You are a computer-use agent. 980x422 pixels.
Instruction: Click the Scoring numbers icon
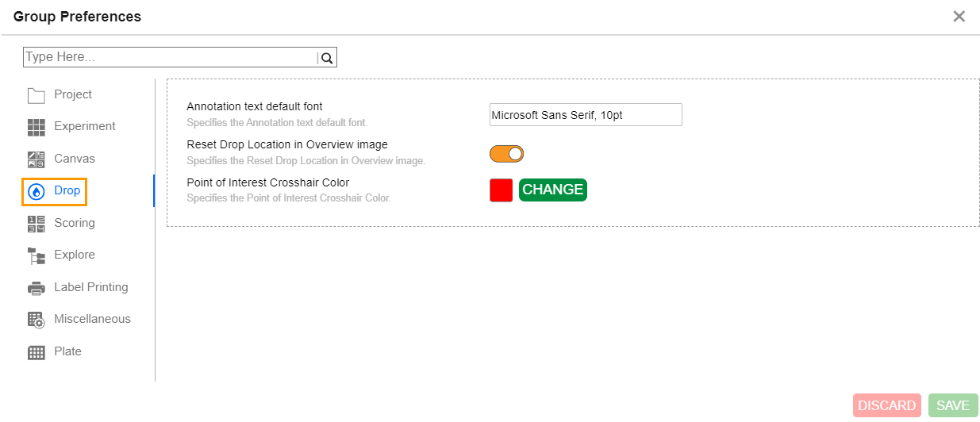[37, 224]
